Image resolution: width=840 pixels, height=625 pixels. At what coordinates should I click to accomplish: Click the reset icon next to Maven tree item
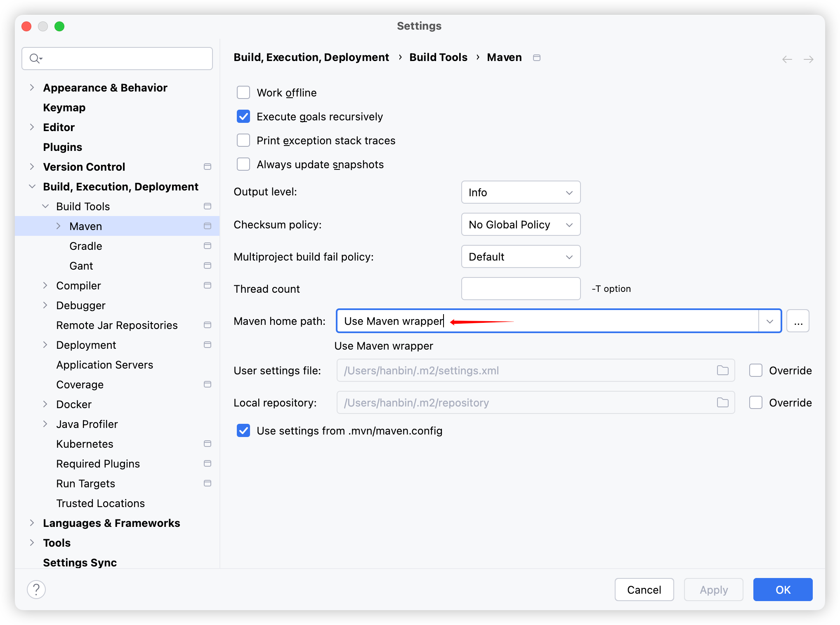(207, 226)
